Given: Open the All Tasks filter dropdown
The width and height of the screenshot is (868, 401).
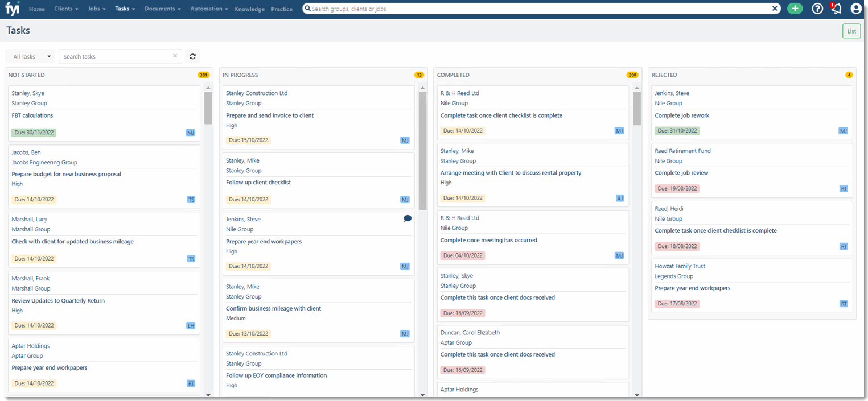Looking at the screenshot, I should tap(30, 56).
